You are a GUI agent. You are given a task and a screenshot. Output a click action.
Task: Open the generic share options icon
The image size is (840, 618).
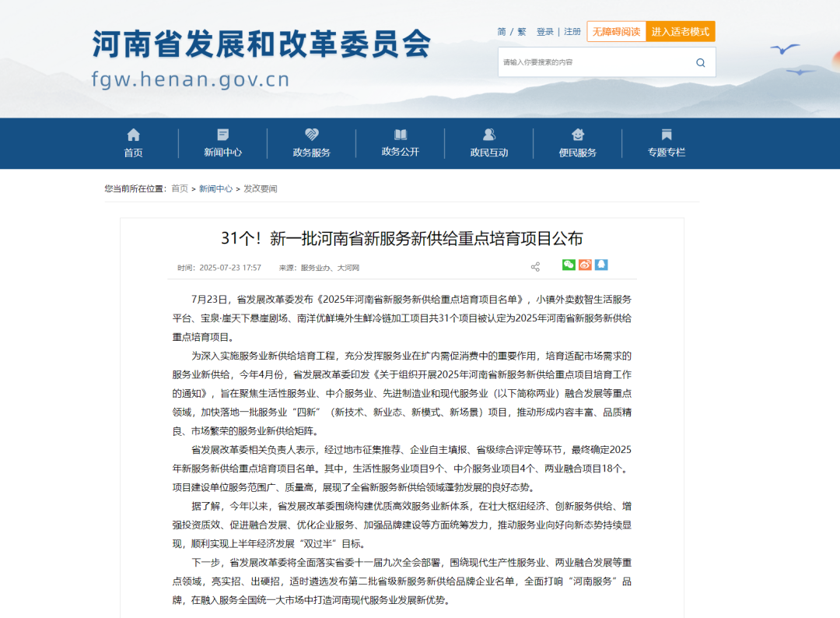535,265
